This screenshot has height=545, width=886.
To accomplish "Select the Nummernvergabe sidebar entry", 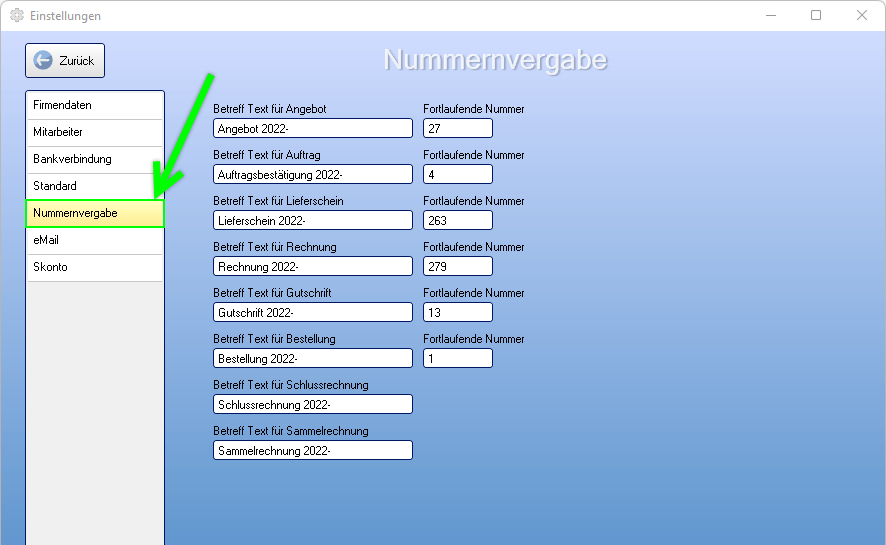I will click(95, 213).
